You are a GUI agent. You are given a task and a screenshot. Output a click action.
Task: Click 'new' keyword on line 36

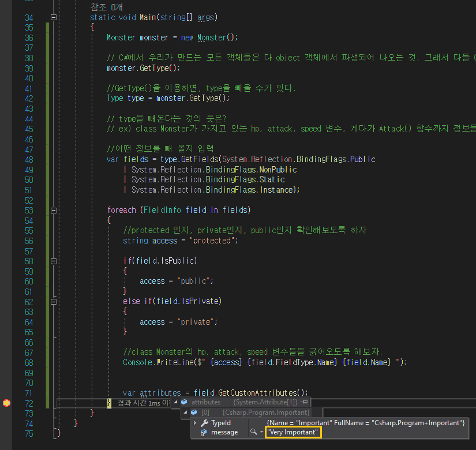point(187,37)
